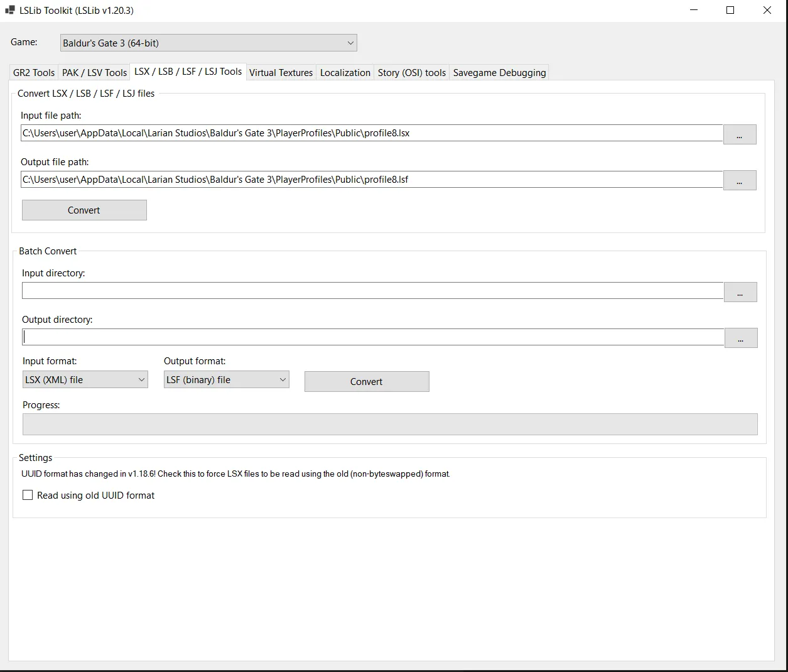Click the LSLib Toolkit title bar icon
788x672 pixels.
click(9, 10)
